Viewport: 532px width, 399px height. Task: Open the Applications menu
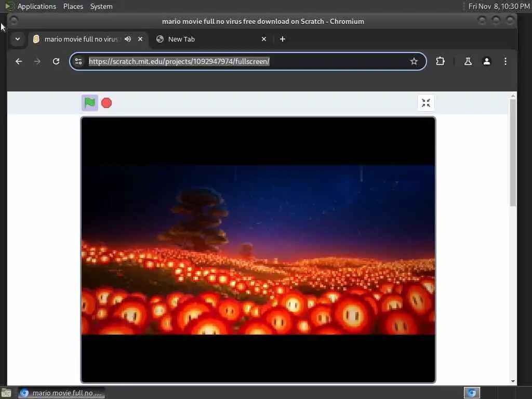tap(37, 6)
